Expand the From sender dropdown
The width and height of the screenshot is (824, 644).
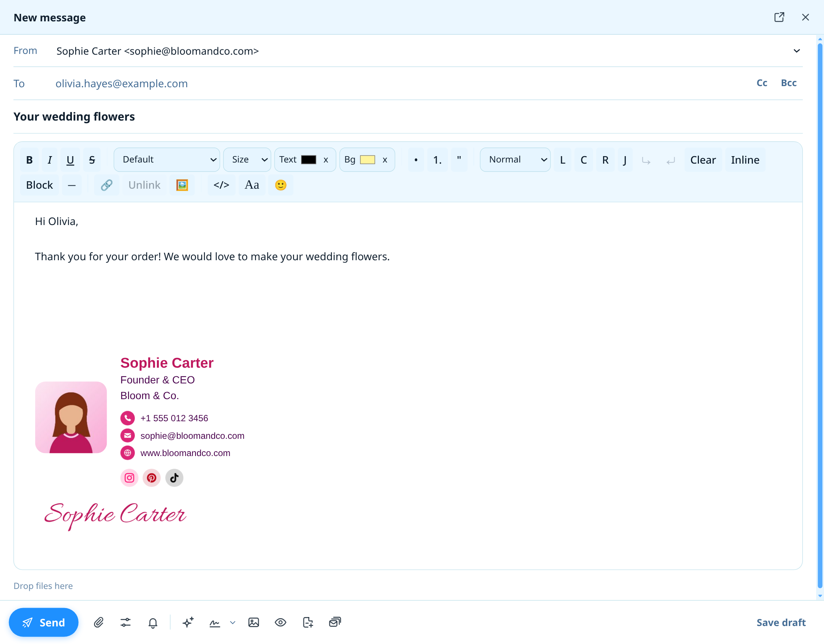pos(796,51)
